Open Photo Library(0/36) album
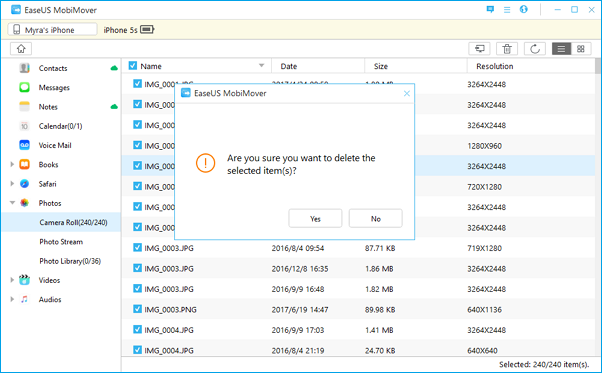The image size is (602, 373). click(70, 261)
